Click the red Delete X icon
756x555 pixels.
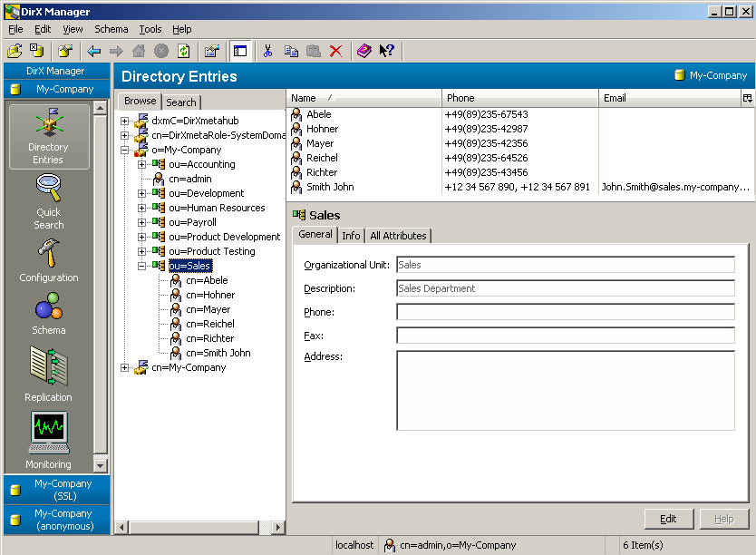(x=335, y=52)
